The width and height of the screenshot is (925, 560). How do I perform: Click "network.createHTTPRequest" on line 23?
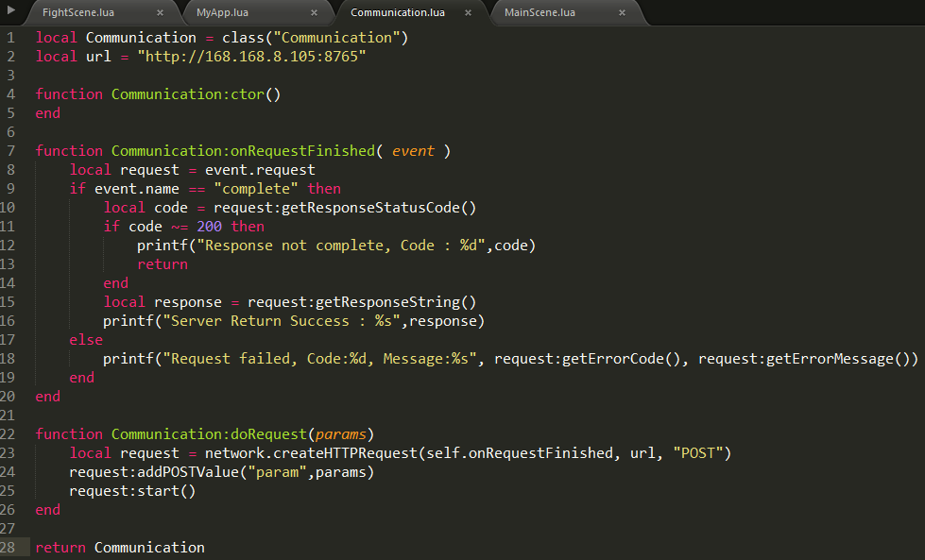point(311,453)
